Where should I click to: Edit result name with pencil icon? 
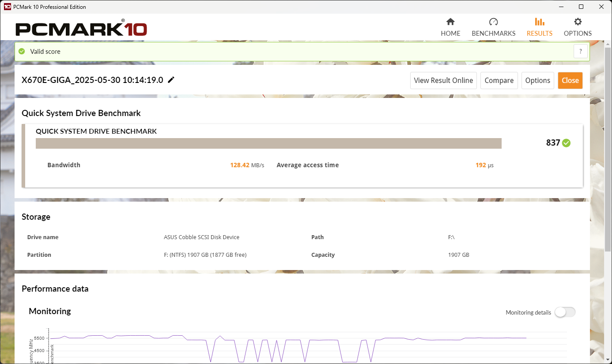click(x=171, y=80)
